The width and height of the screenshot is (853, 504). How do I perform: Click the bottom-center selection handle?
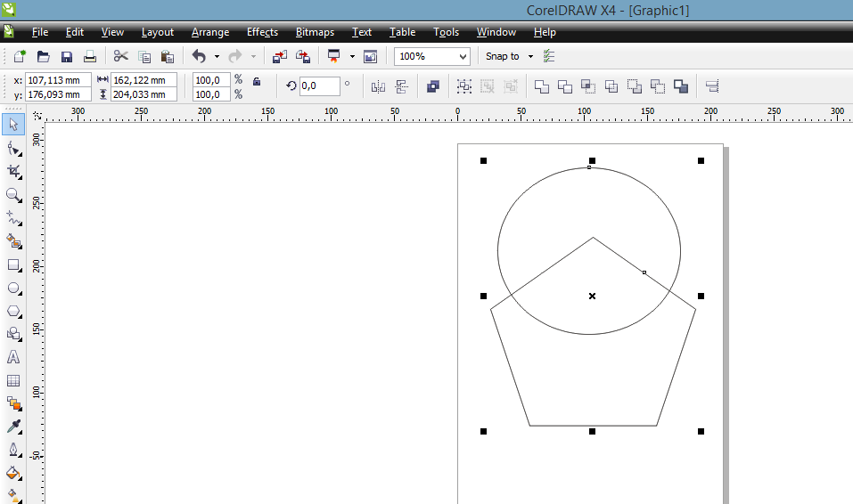point(592,431)
